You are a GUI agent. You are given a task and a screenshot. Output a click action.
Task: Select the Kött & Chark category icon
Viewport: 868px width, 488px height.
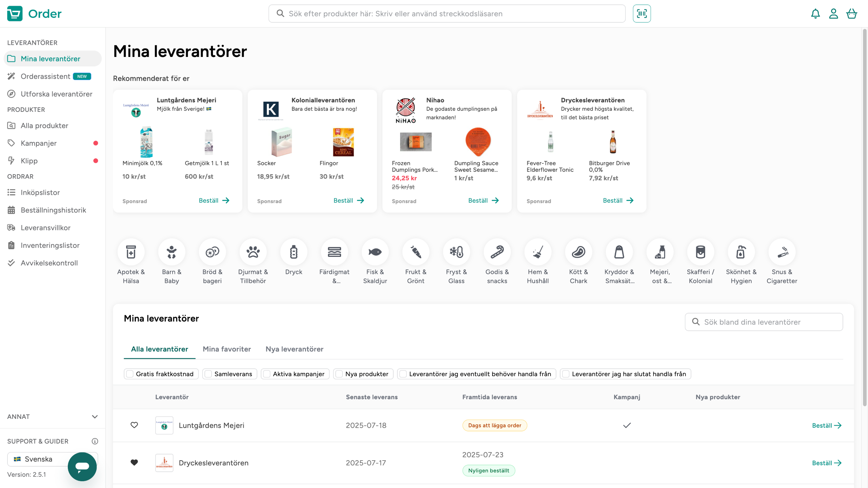point(578,252)
